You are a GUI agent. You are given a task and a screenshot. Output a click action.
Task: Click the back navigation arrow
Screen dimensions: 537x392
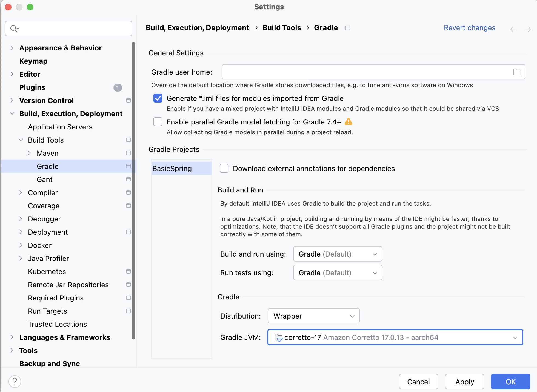[513, 29]
